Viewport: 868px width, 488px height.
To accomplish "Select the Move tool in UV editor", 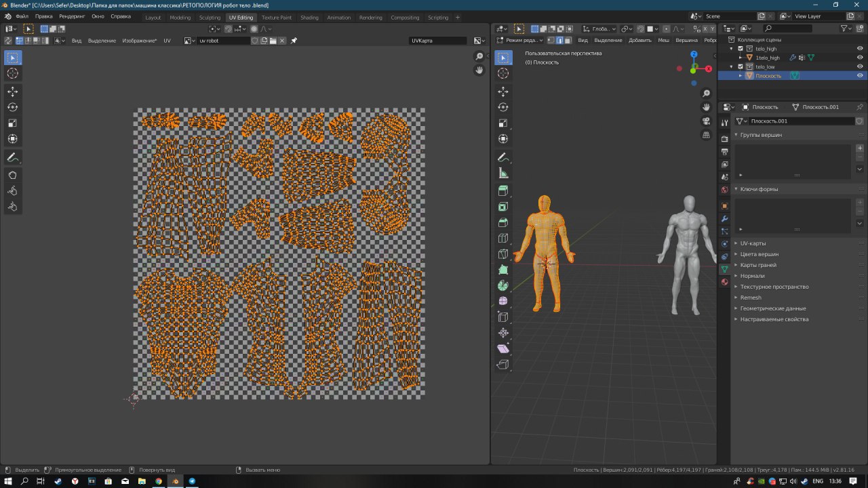I will point(12,91).
